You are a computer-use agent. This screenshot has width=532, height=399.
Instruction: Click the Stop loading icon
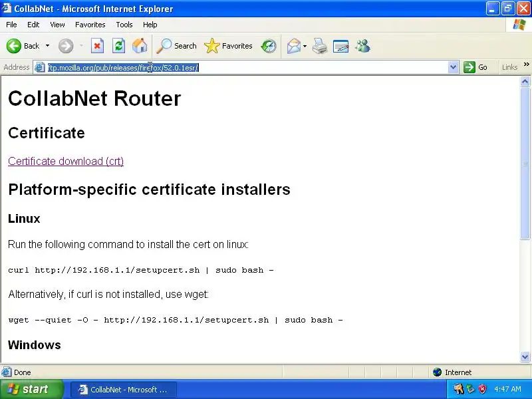click(x=97, y=46)
